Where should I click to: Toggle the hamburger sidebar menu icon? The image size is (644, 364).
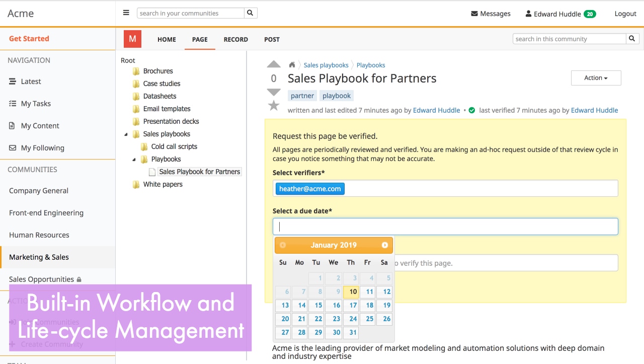(x=126, y=13)
